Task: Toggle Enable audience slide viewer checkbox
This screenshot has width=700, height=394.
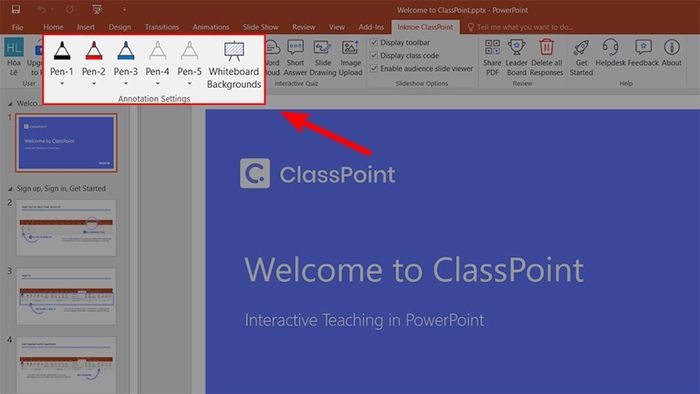Action: 374,68
